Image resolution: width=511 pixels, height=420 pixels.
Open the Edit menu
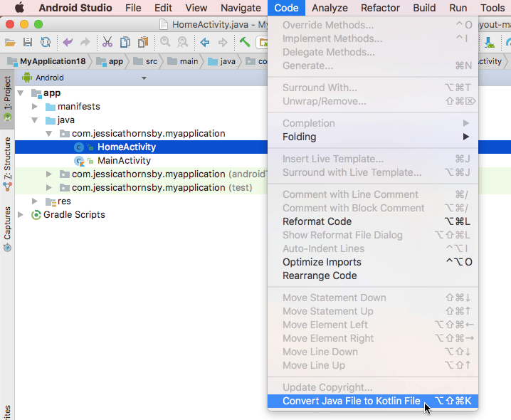pos(163,8)
